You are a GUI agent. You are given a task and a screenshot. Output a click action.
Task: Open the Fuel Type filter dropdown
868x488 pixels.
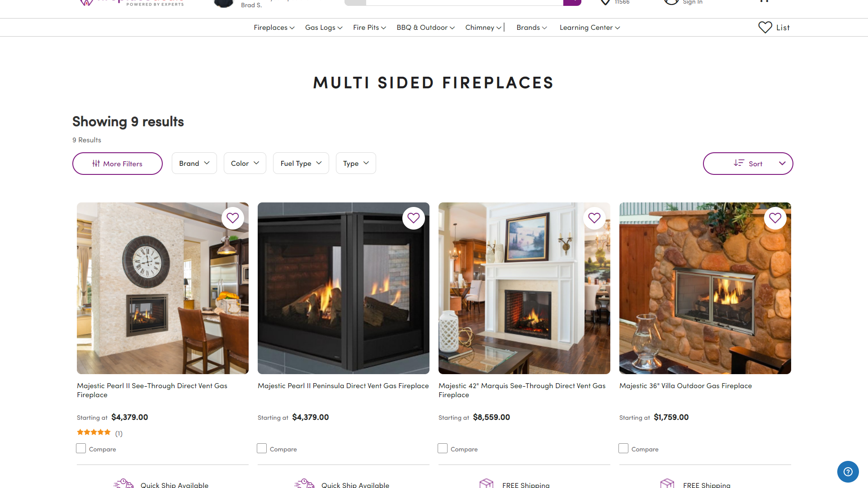pyautogui.click(x=301, y=163)
